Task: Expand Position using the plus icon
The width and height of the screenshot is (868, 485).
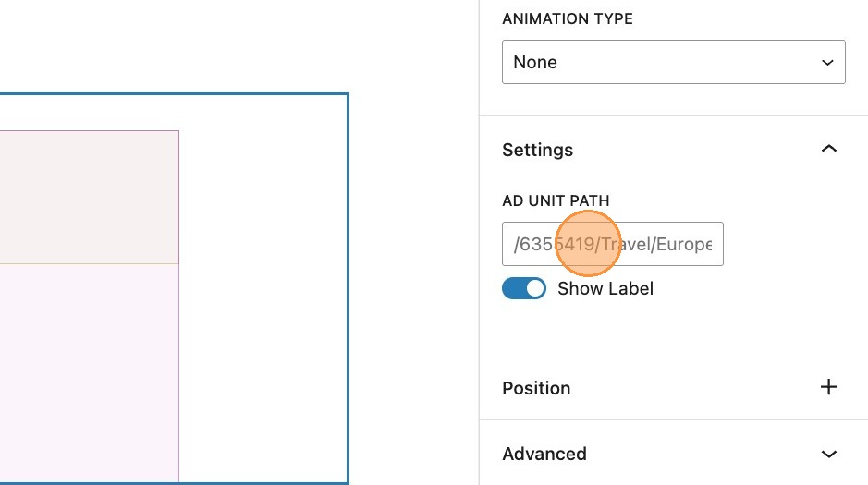Action: (829, 387)
